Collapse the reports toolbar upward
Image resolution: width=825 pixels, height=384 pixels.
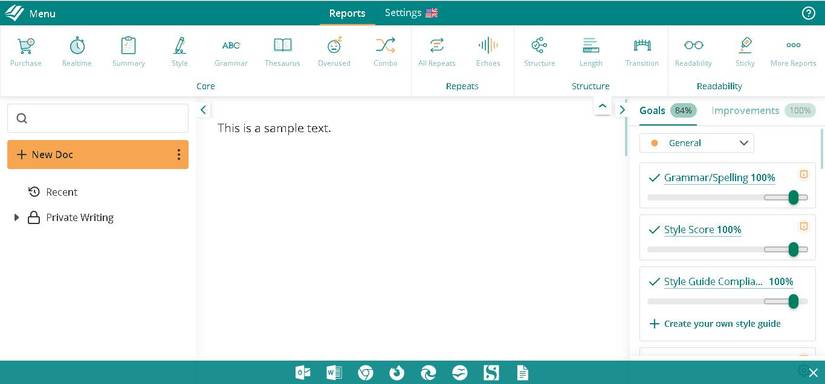602,107
